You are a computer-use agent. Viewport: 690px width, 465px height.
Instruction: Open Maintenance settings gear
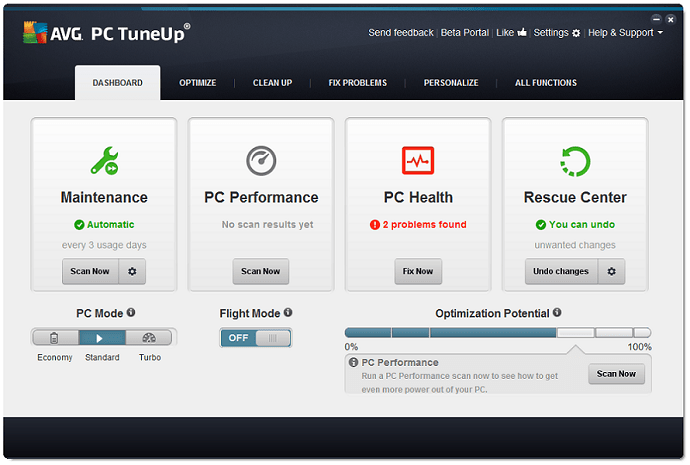coord(132,271)
